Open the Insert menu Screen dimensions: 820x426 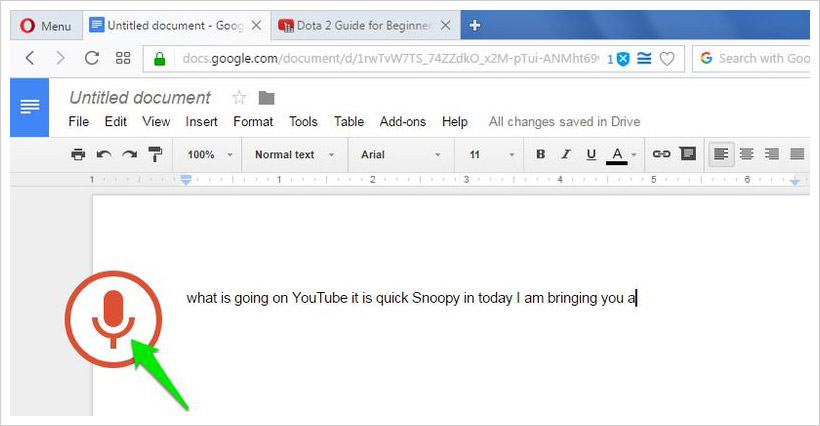pyautogui.click(x=201, y=122)
